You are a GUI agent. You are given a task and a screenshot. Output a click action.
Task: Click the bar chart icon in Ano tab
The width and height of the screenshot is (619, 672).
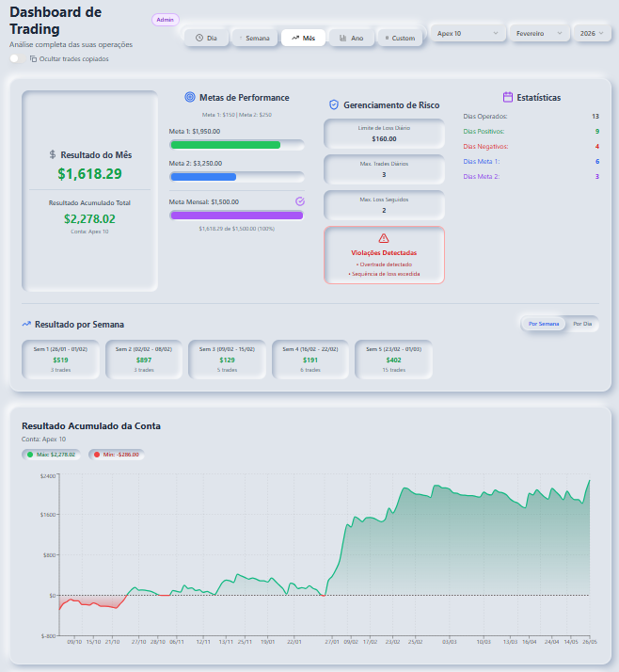tap(342, 39)
